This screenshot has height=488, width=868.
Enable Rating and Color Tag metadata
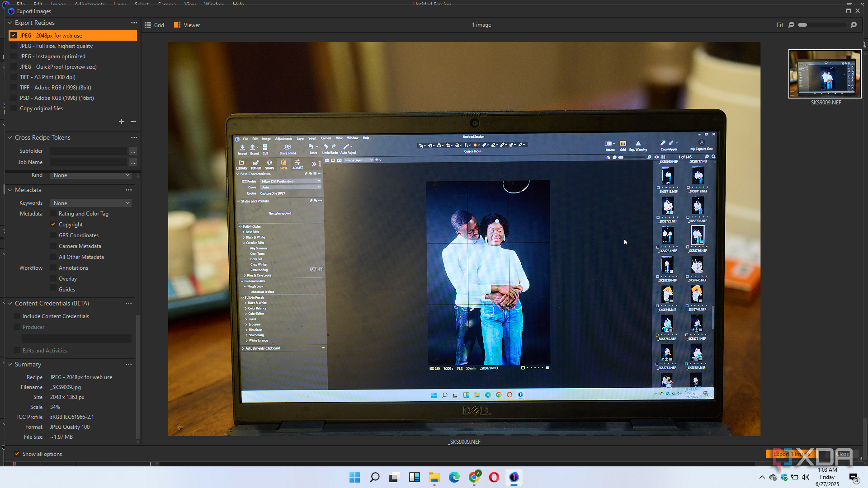53,214
